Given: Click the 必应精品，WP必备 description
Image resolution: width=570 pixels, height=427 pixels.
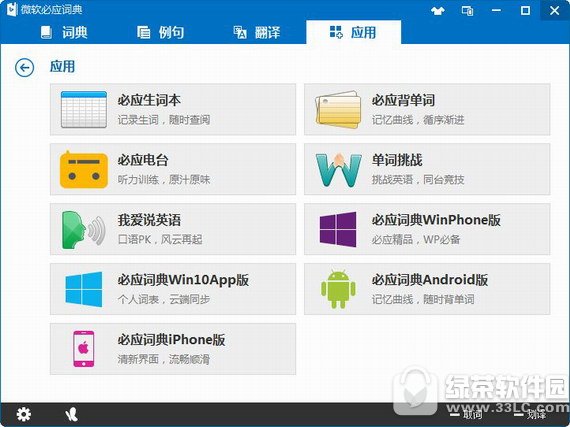Looking at the screenshot, I should pos(416,239).
